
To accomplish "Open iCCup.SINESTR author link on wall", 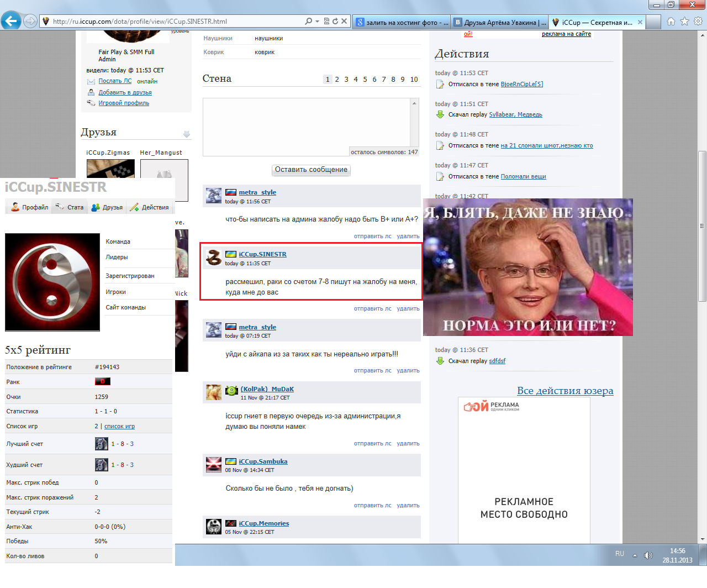I will 262,254.
